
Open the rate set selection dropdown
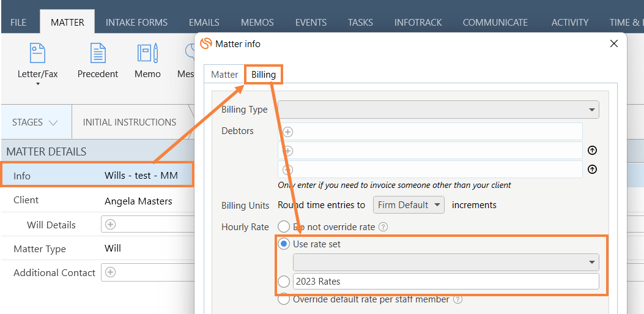[x=446, y=262]
